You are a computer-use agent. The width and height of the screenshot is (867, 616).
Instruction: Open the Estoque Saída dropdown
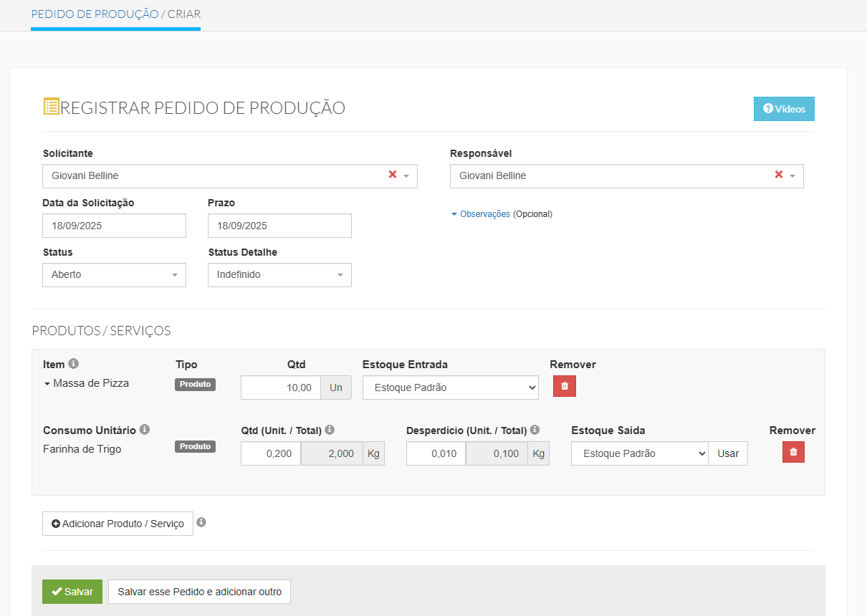(x=639, y=453)
